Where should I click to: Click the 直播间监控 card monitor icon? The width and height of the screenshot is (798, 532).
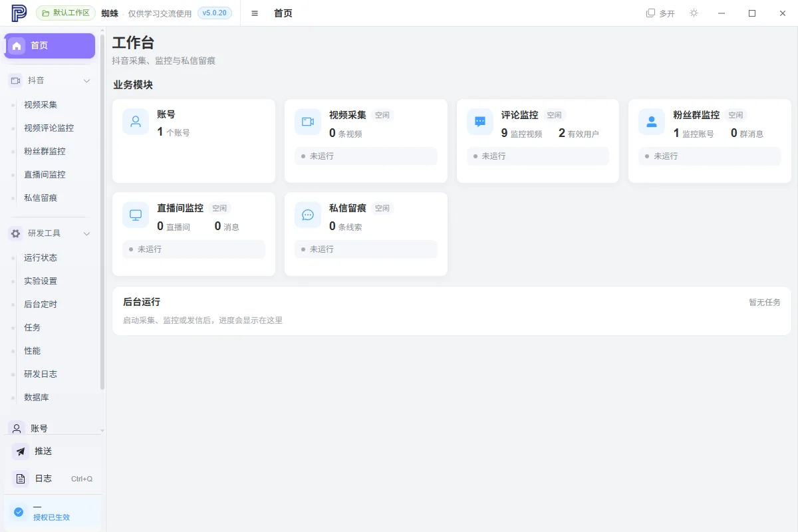[x=136, y=215]
